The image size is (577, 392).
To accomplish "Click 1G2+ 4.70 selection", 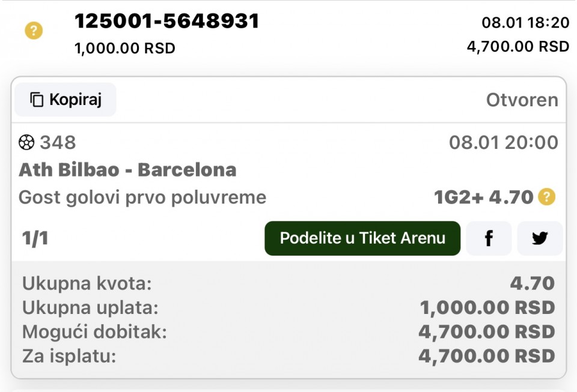I will 483,197.
